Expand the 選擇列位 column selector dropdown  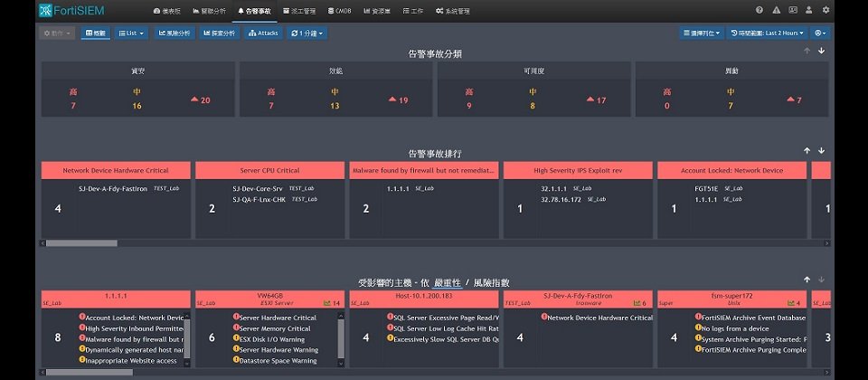[x=702, y=33]
